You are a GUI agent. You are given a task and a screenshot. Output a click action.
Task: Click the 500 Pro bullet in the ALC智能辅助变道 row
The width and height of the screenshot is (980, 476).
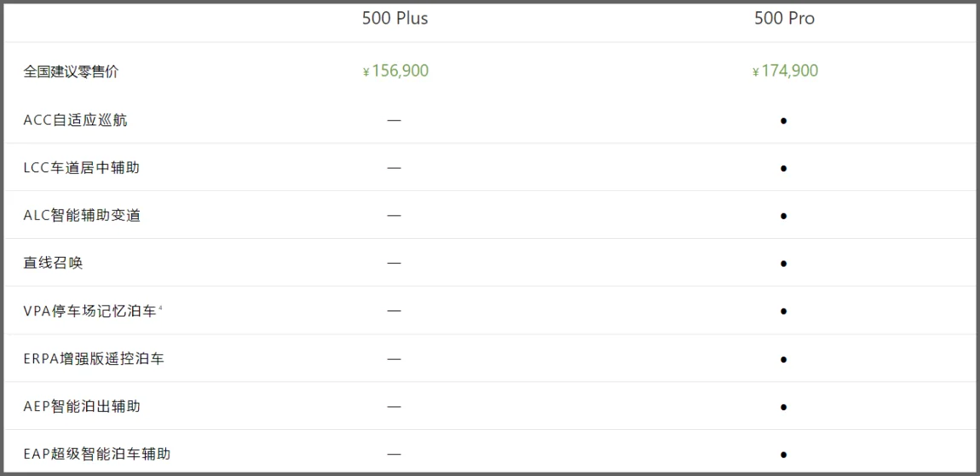point(783,216)
